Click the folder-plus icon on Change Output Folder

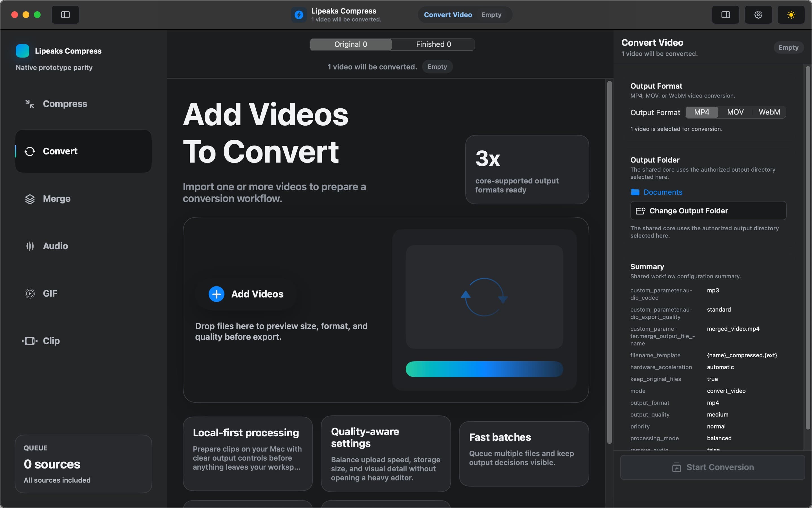[x=640, y=211]
